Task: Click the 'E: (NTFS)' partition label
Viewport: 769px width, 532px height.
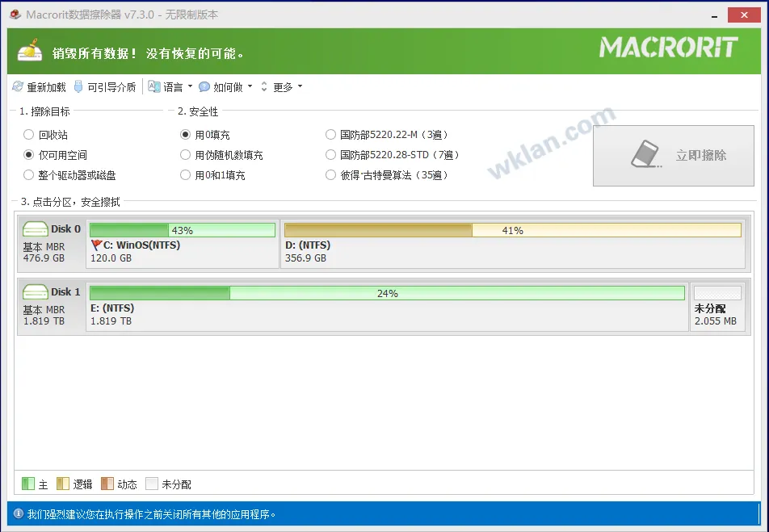Action: [x=112, y=308]
